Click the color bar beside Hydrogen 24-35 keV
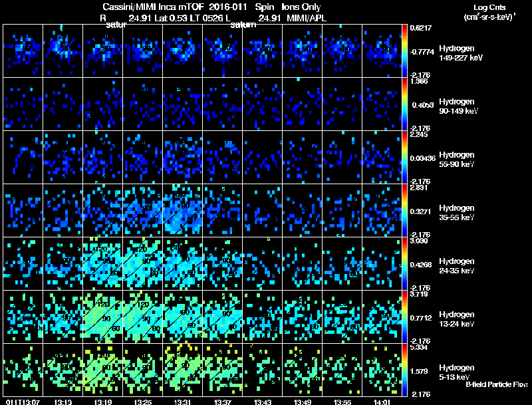The image size is (532, 405). 404,264
